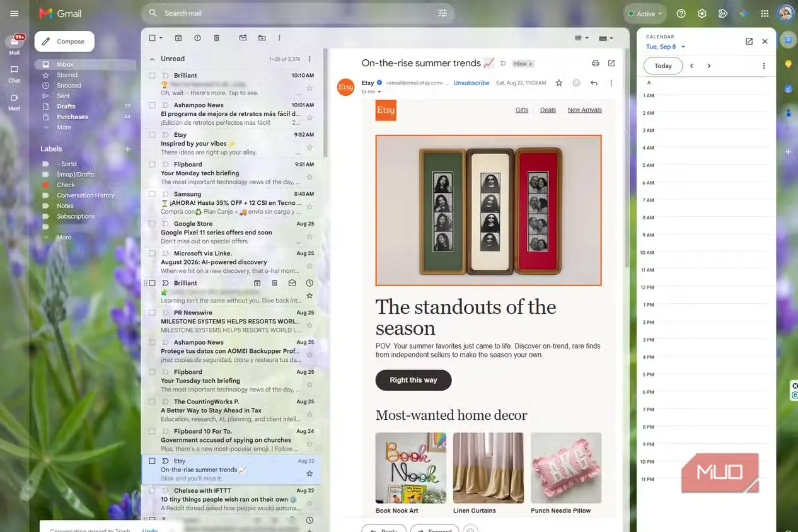Select the Ashampoo News 10:01 AM email checkbox
798x532 pixels.
(x=152, y=105)
